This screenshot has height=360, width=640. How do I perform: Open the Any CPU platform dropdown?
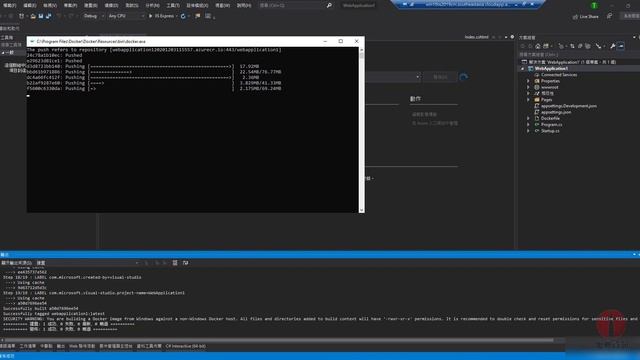point(126,16)
